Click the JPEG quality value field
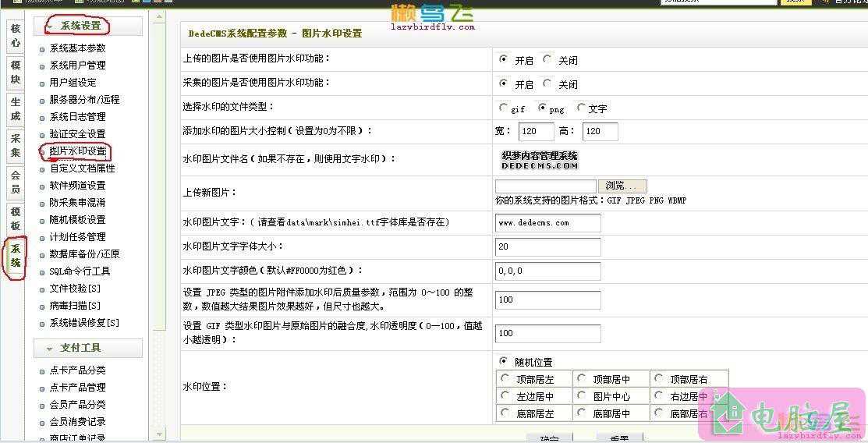868x443 pixels. 548,300
